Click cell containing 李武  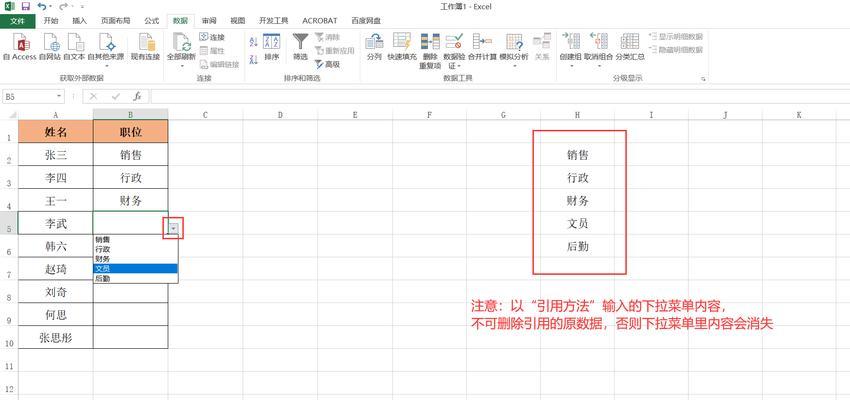pyautogui.click(x=55, y=223)
